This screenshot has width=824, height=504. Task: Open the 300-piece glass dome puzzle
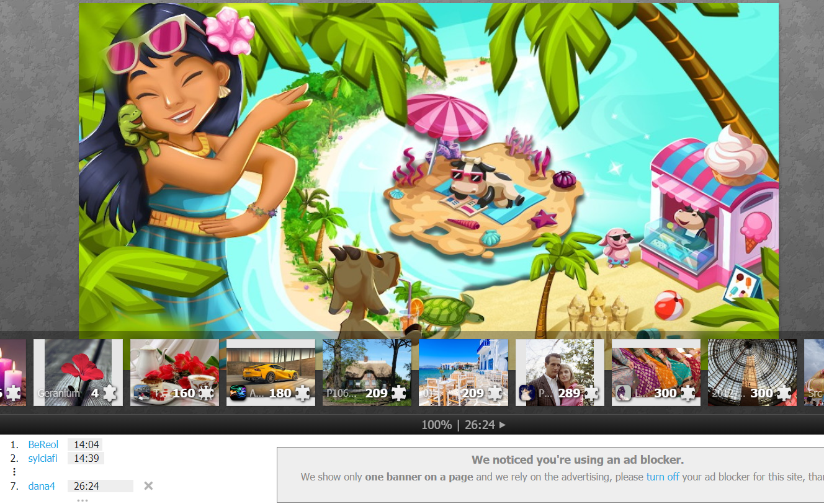(x=752, y=373)
